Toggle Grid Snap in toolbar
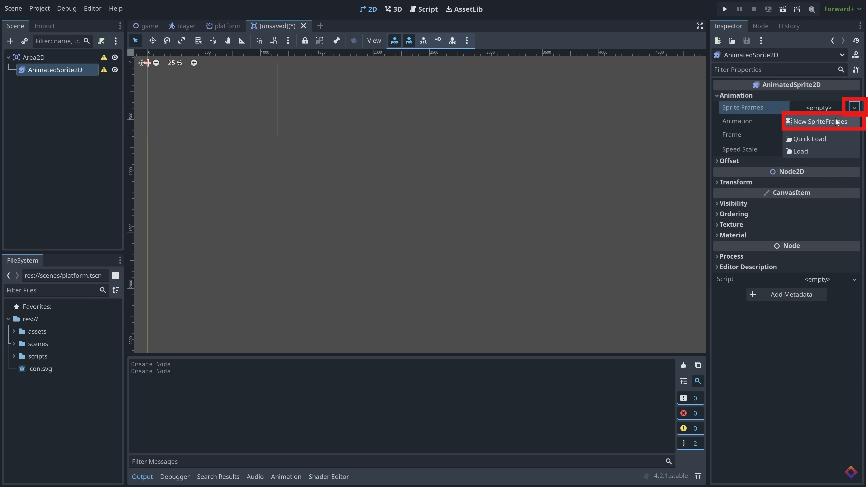Image resolution: width=868 pixels, height=487 pixels. [x=273, y=41]
